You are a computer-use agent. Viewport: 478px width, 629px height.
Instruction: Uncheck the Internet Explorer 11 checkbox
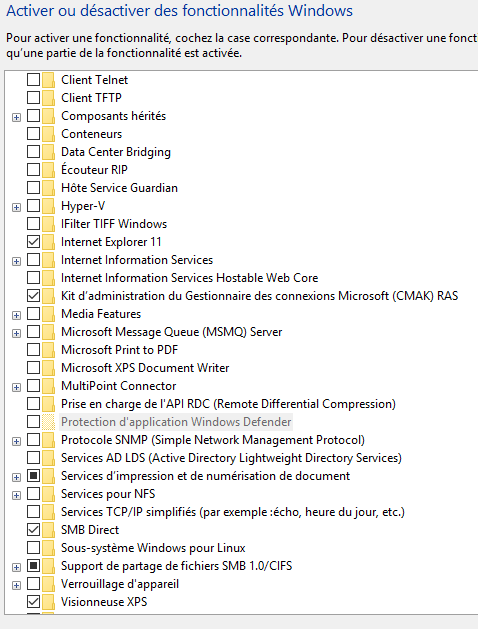pyautogui.click(x=33, y=242)
